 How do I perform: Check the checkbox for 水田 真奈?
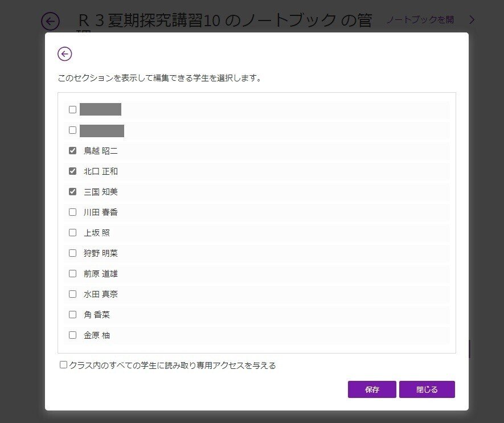coord(72,294)
